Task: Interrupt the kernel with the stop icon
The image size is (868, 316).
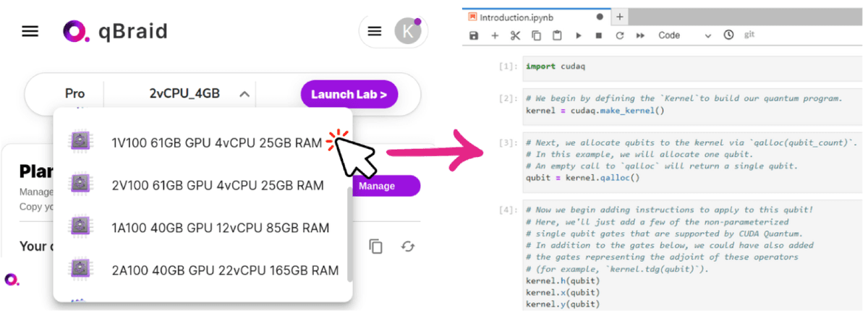Action: pos(598,35)
